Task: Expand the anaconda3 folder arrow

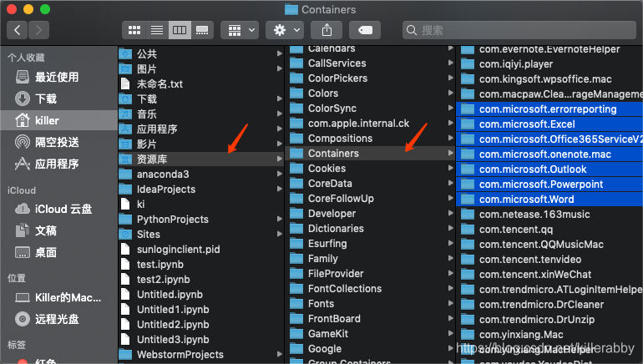Action: [x=279, y=174]
